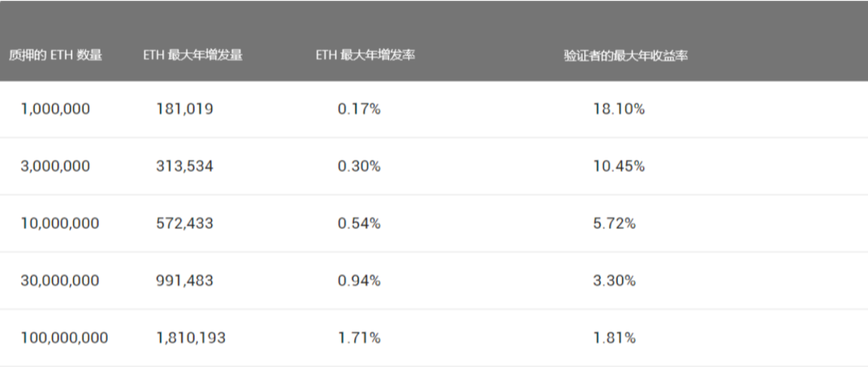Select the 991,483 issuance value
This screenshot has height=367, width=868.
pos(185,280)
